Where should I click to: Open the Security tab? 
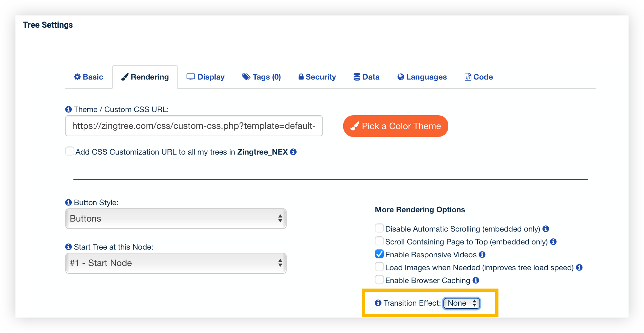pos(317,77)
